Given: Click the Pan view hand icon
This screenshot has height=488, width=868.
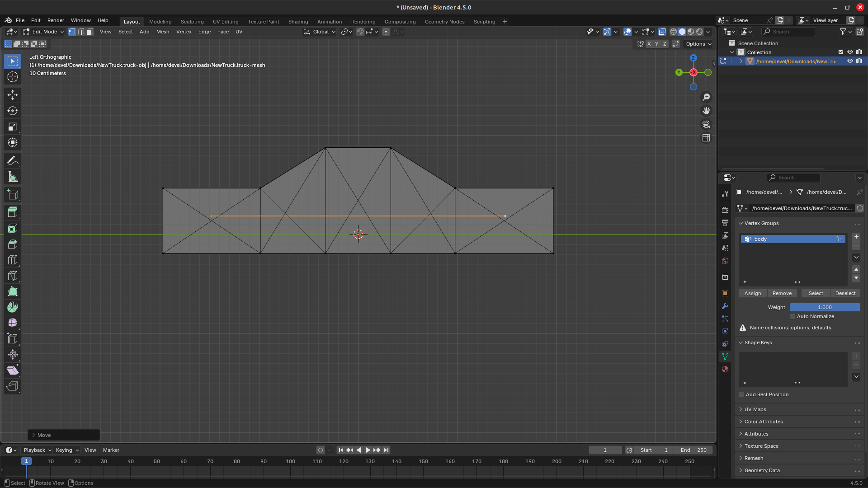Looking at the screenshot, I should [x=706, y=111].
